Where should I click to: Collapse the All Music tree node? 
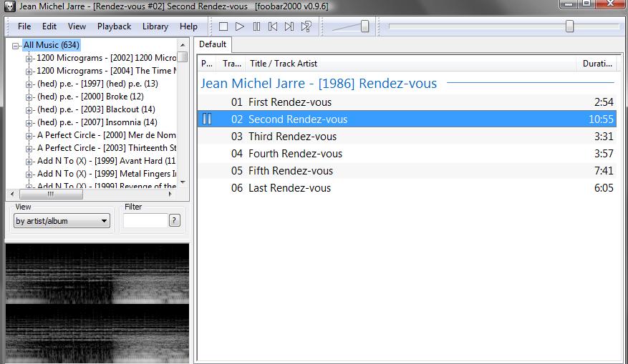(15, 46)
